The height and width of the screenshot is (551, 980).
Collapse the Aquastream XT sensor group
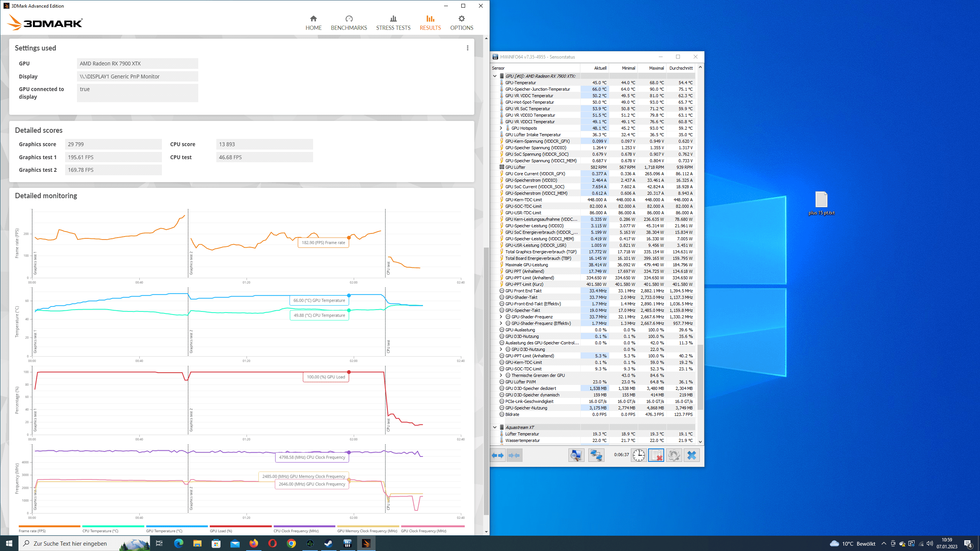(x=495, y=427)
